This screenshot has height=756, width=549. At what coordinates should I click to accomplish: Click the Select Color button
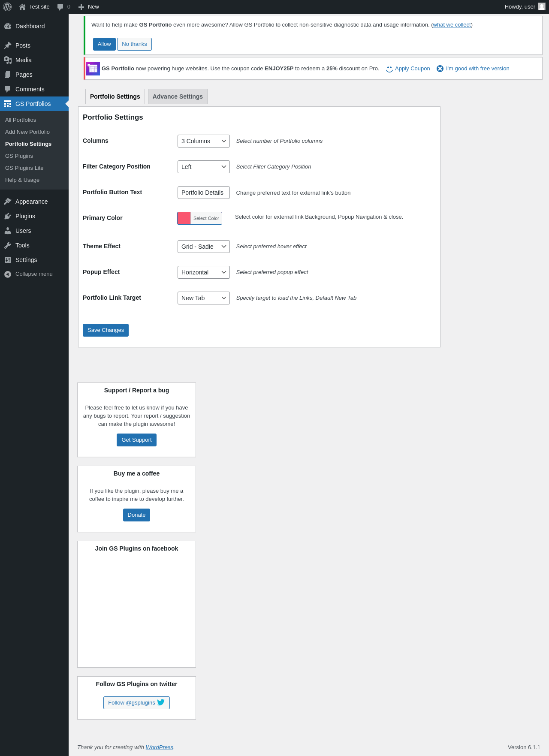click(206, 218)
